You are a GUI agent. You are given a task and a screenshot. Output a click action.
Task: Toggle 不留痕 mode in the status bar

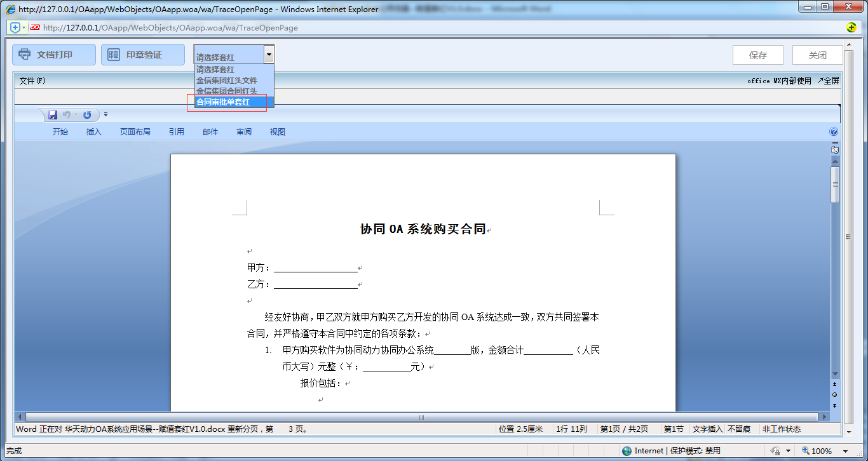740,429
